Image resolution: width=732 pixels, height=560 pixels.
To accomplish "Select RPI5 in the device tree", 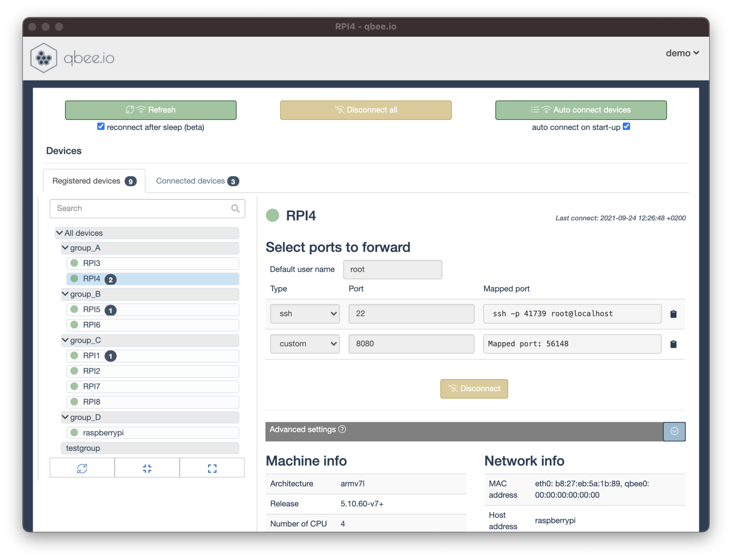I will tap(91, 309).
